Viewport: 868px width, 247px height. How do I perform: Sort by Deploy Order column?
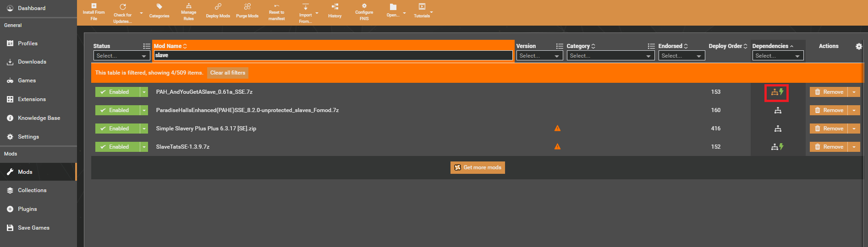pos(728,46)
